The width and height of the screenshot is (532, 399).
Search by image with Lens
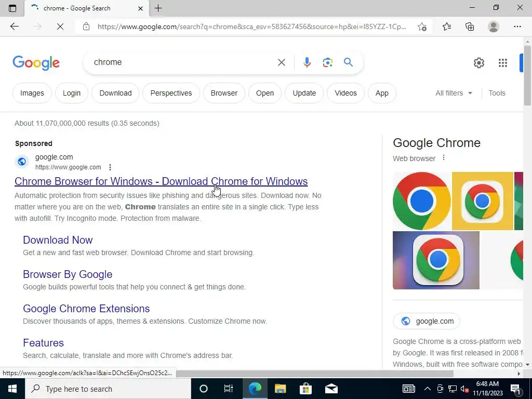pyautogui.click(x=327, y=62)
